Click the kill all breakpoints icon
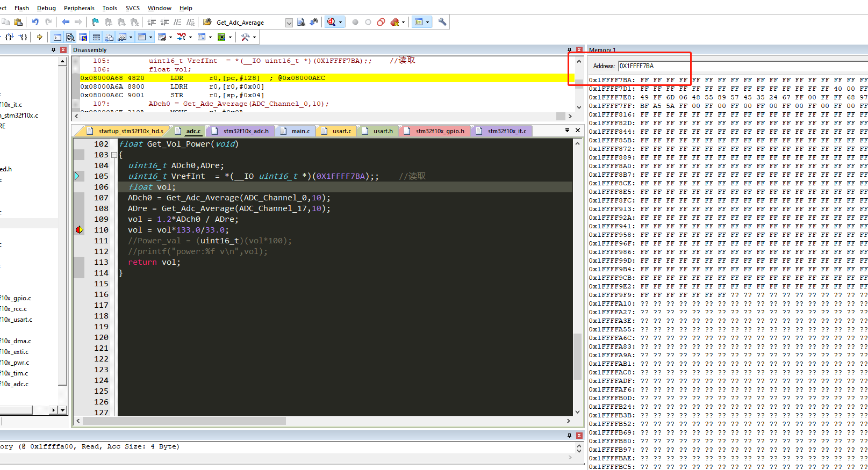Screen dimensions: 868x470 [395, 22]
